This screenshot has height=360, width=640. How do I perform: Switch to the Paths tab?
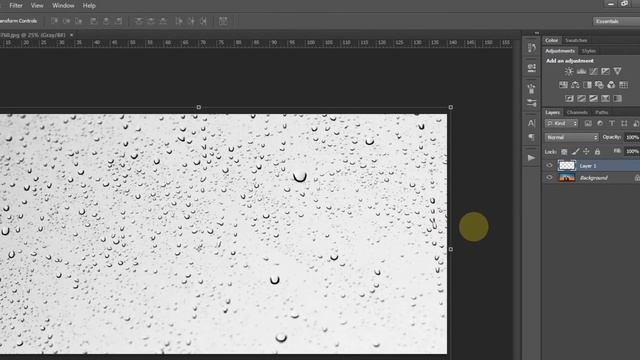(x=602, y=112)
